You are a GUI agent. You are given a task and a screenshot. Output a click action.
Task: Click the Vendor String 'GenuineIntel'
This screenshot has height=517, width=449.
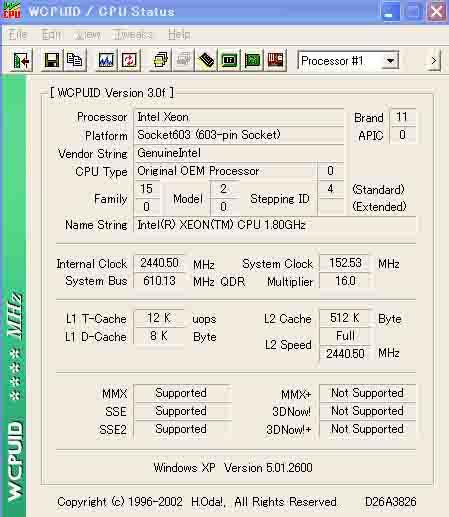(x=239, y=153)
